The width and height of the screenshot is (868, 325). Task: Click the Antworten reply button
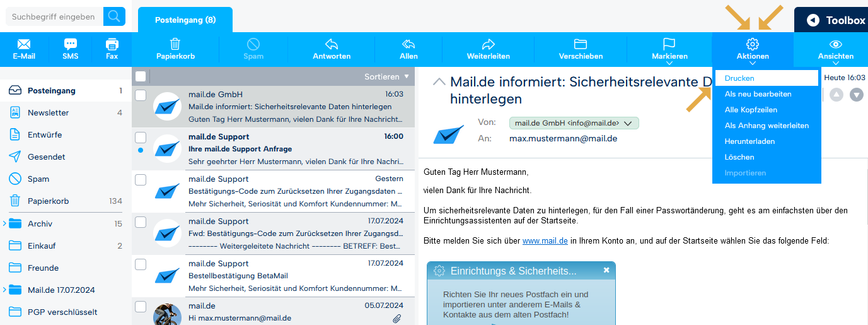tap(332, 49)
